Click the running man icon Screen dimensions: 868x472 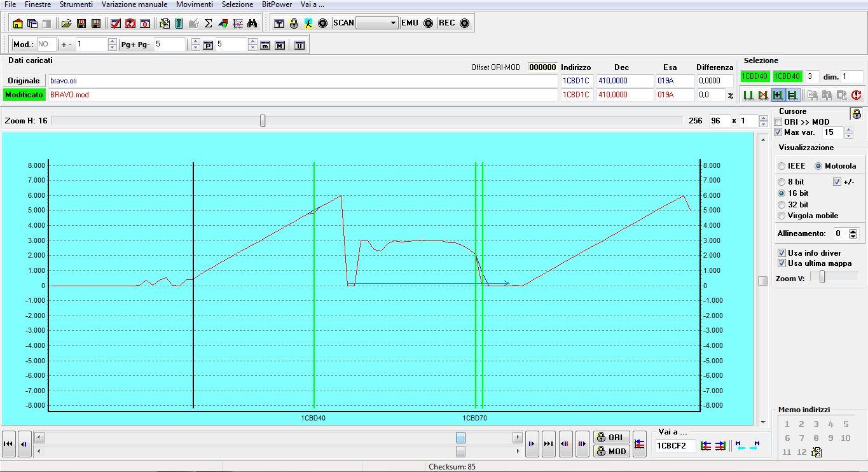point(308,24)
